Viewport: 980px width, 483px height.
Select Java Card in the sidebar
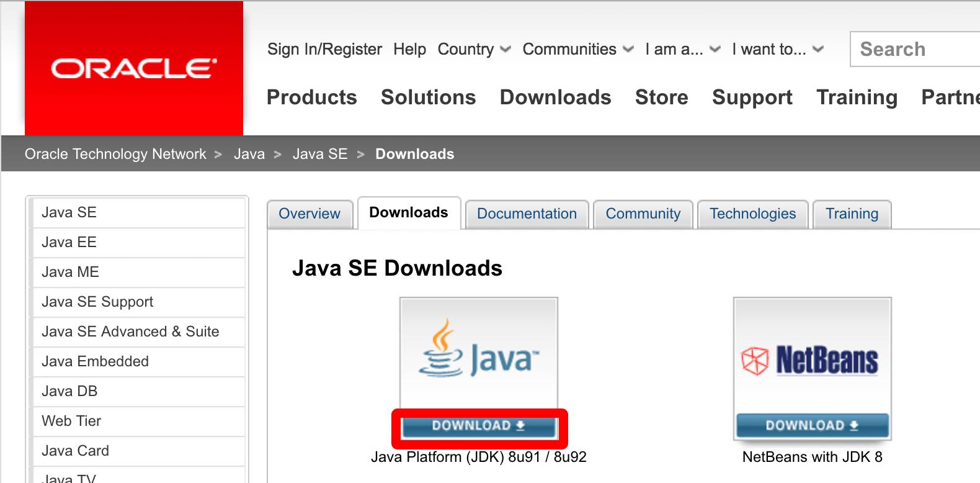point(139,451)
